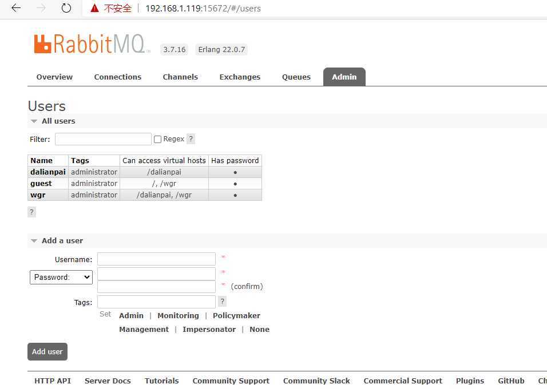Open the Tags field help question mark
The image size is (547, 392).
point(222,302)
